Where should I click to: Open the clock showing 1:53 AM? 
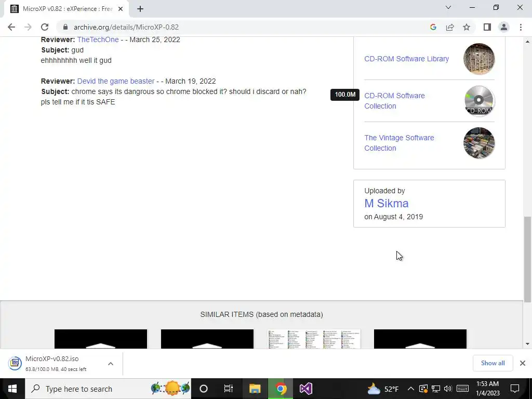click(x=488, y=389)
